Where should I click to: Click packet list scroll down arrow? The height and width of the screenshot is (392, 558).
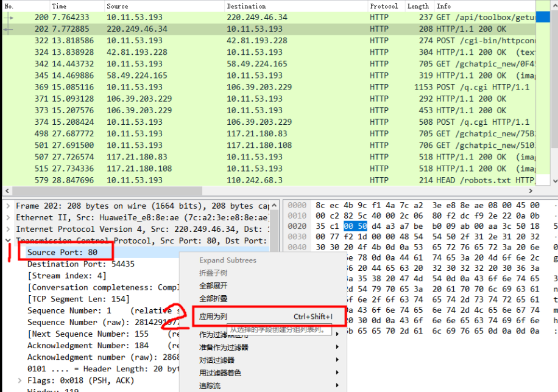click(x=554, y=181)
